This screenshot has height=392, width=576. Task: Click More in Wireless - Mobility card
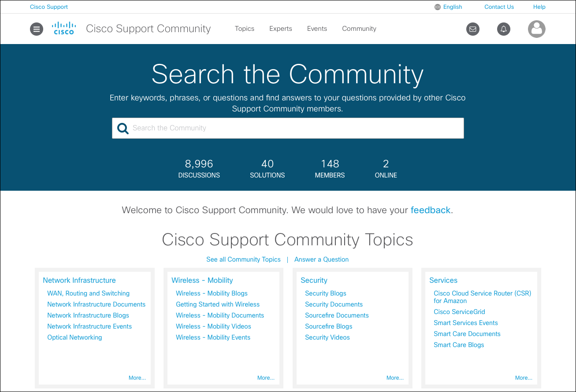[x=266, y=378]
